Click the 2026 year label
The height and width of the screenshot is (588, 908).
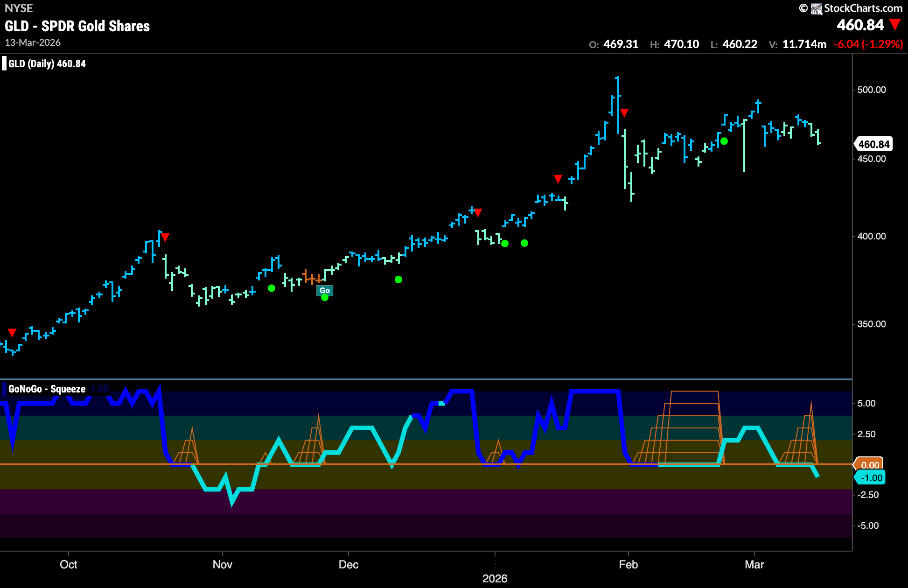[x=495, y=579]
